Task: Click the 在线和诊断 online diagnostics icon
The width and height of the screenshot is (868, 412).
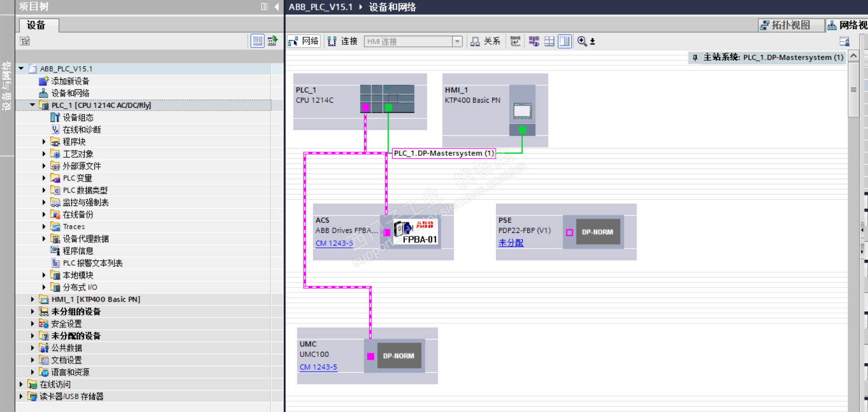Action: coord(55,130)
